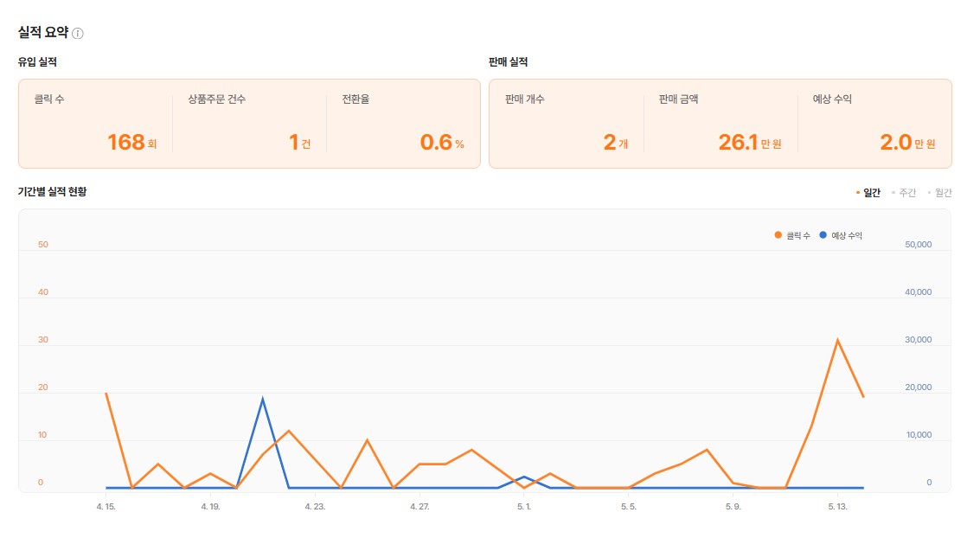Viewport: 980px width, 538px height.
Task: Click the right axis value 10,000
Action: [919, 435]
